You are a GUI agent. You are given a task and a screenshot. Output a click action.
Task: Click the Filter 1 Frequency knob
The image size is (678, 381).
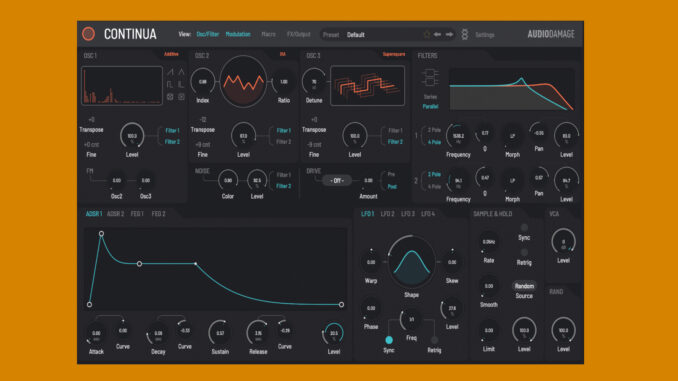458,136
